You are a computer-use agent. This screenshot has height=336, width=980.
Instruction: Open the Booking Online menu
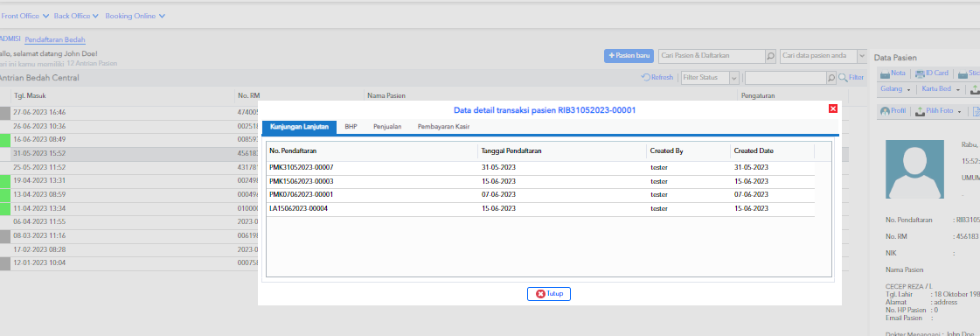[135, 16]
